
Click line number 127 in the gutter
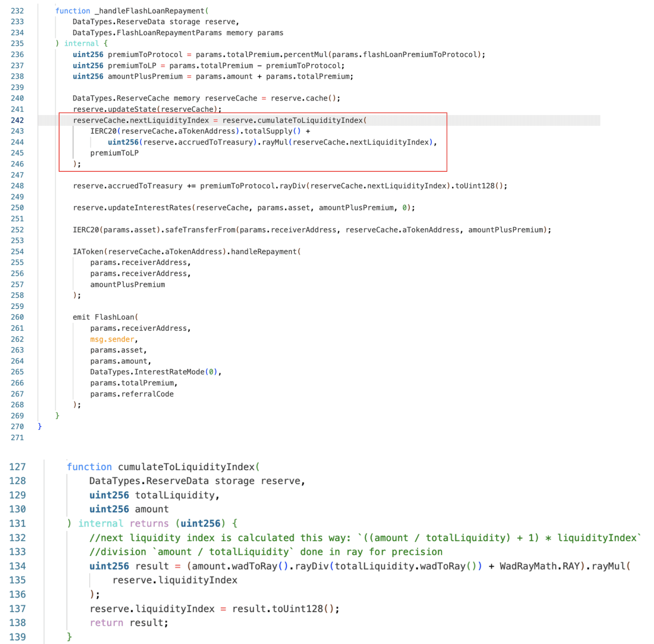pyautogui.click(x=17, y=467)
